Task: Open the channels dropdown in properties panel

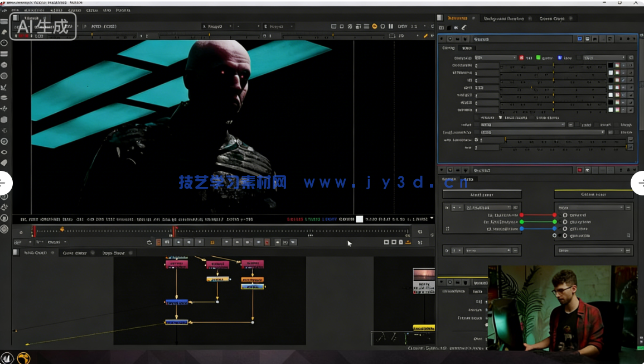Action: (x=495, y=58)
